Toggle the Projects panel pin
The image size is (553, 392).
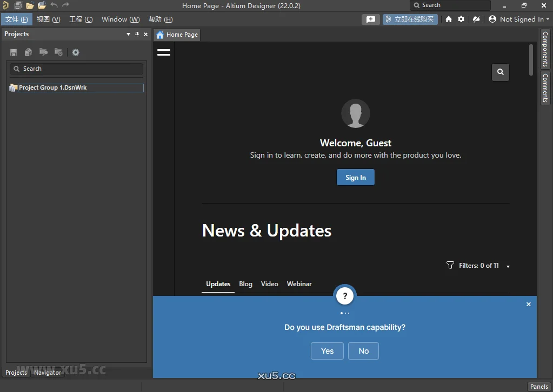(x=137, y=34)
